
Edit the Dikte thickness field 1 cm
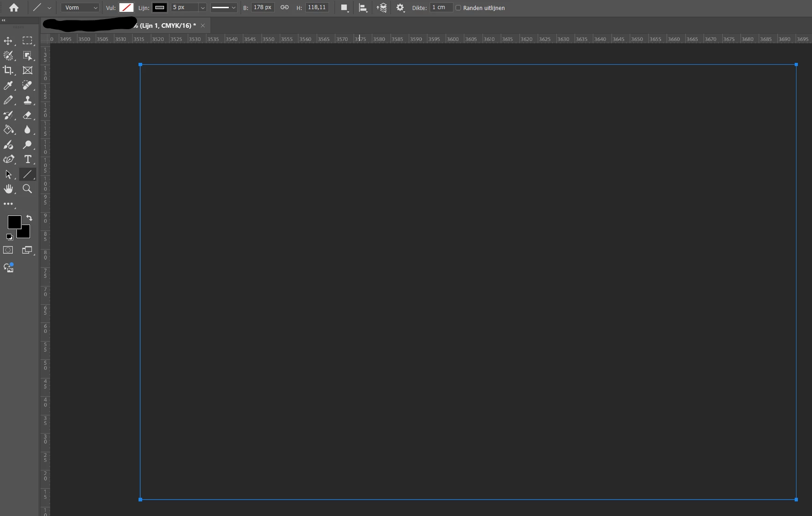tap(441, 7)
